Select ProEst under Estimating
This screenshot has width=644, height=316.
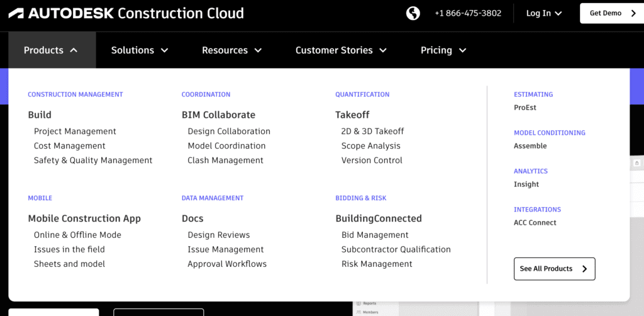(x=525, y=108)
